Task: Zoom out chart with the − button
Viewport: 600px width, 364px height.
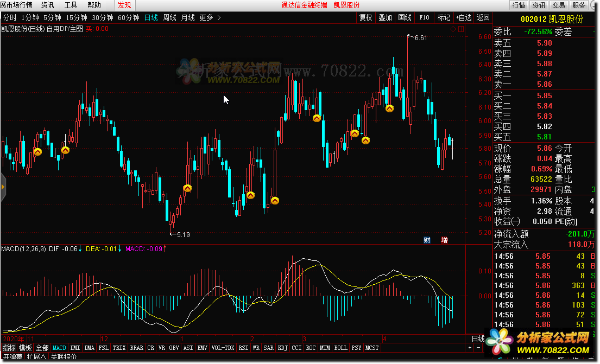Action: [478, 348]
